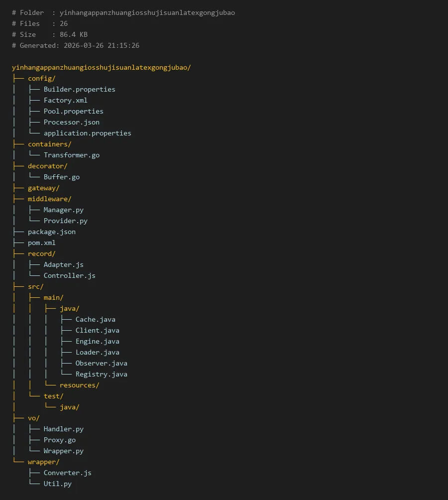The height and width of the screenshot is (500, 448).
Task: Click the empty gateway/ folder
Action: 43,188
